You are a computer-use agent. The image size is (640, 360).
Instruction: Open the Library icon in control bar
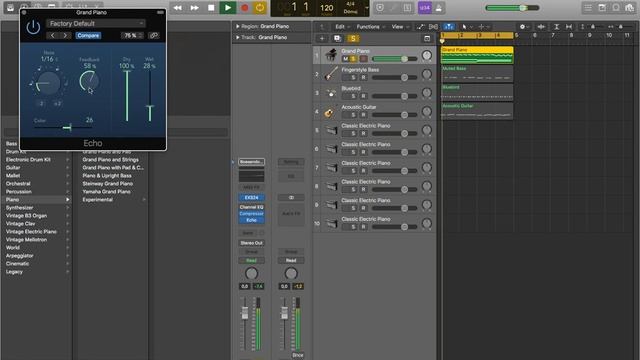(x=10, y=7)
